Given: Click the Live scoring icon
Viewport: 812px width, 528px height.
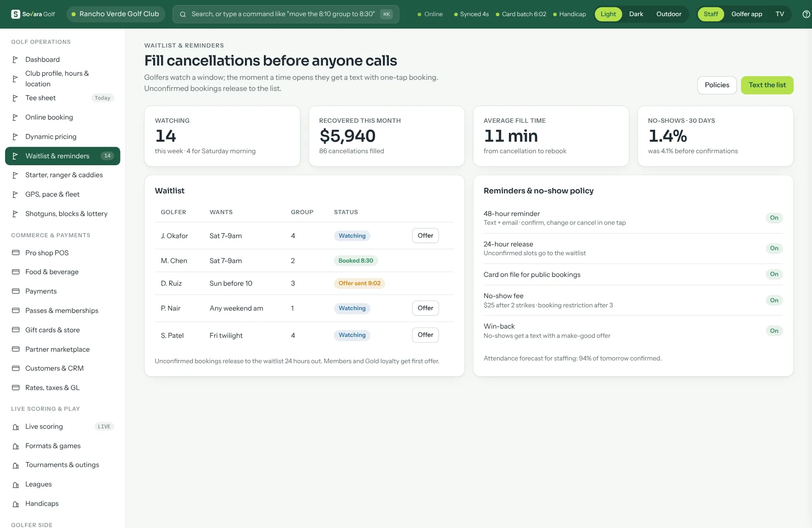Looking at the screenshot, I should (16, 426).
